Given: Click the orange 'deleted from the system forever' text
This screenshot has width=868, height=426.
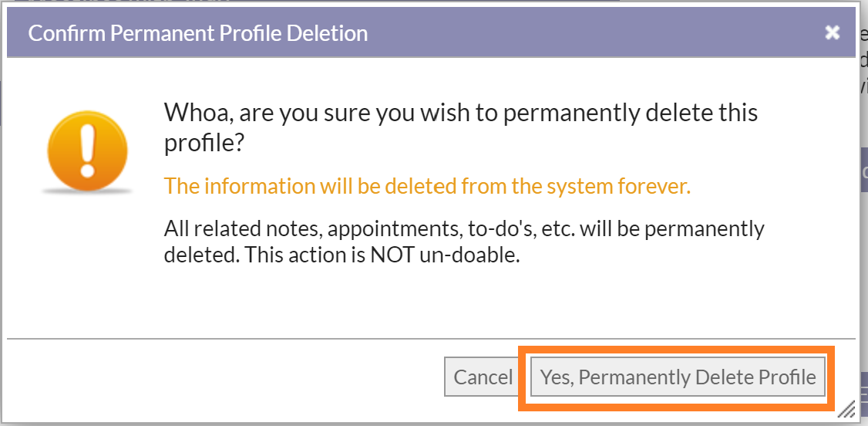Looking at the screenshot, I should [x=427, y=186].
